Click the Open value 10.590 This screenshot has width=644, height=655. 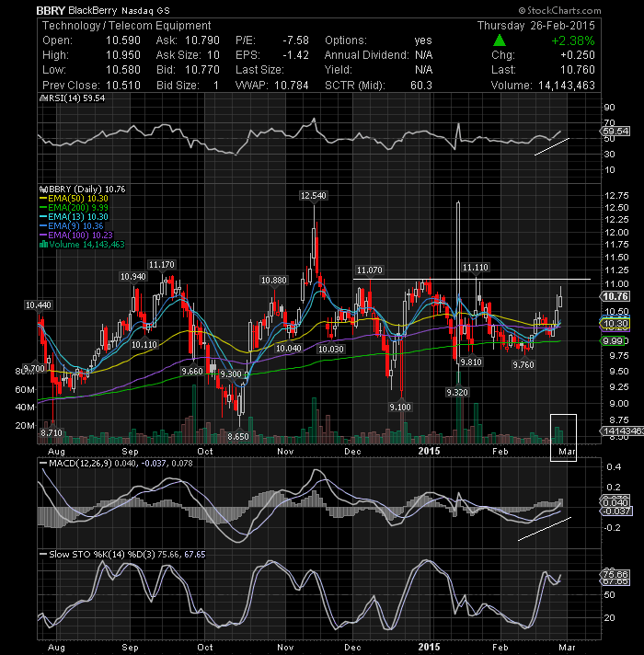pyautogui.click(x=122, y=40)
